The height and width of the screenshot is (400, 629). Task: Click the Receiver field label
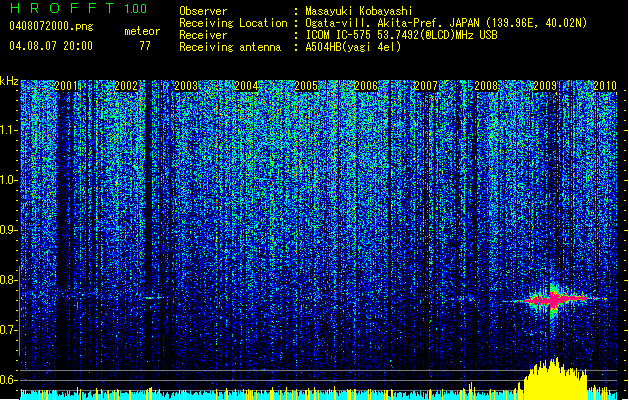203,35
